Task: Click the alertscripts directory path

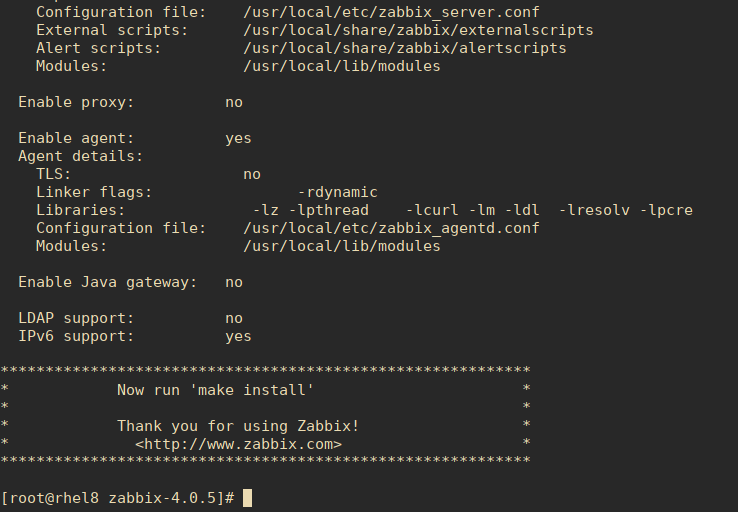Action: click(405, 48)
